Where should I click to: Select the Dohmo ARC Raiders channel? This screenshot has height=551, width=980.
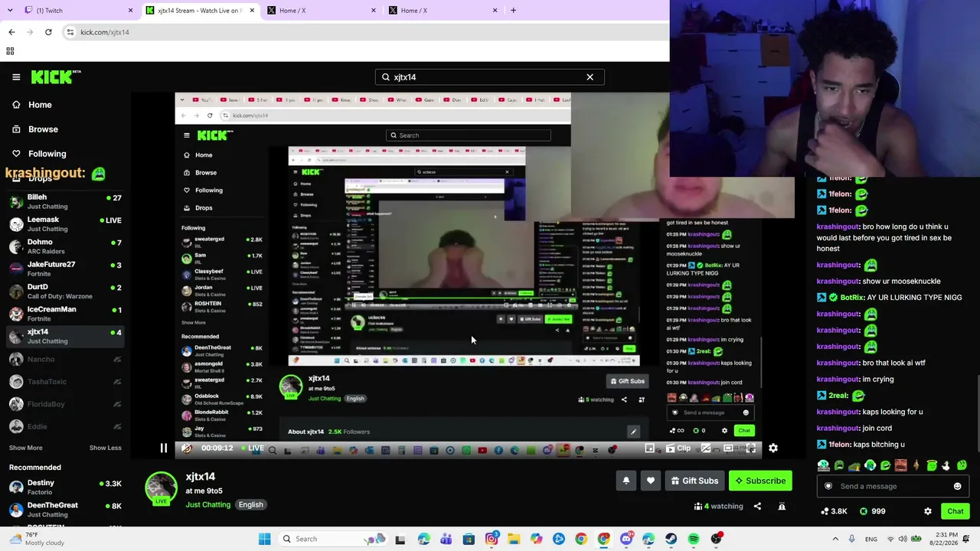point(65,246)
